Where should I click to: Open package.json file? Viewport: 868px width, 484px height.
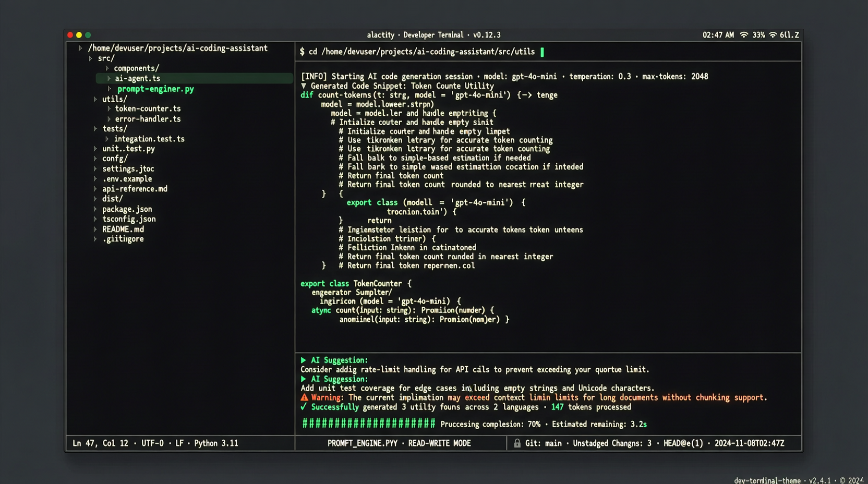point(127,209)
